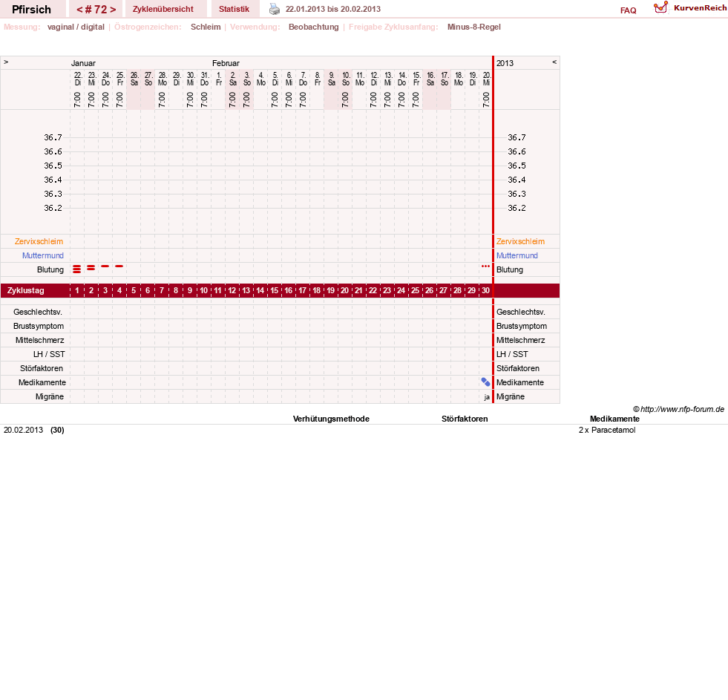The image size is (728, 700).
Task: Click 'Minus-8-Regel' setting value
Action: point(474,27)
